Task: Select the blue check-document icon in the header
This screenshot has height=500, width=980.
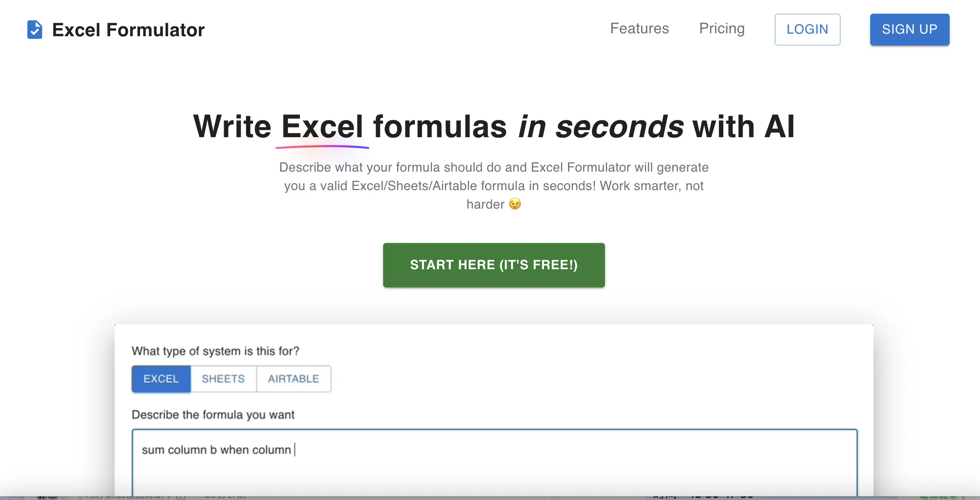Action: [35, 29]
